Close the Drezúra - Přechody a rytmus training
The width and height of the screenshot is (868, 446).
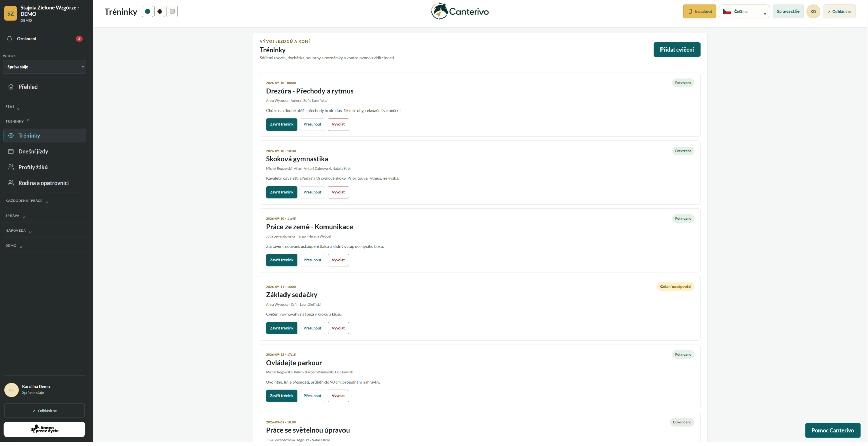click(x=281, y=124)
